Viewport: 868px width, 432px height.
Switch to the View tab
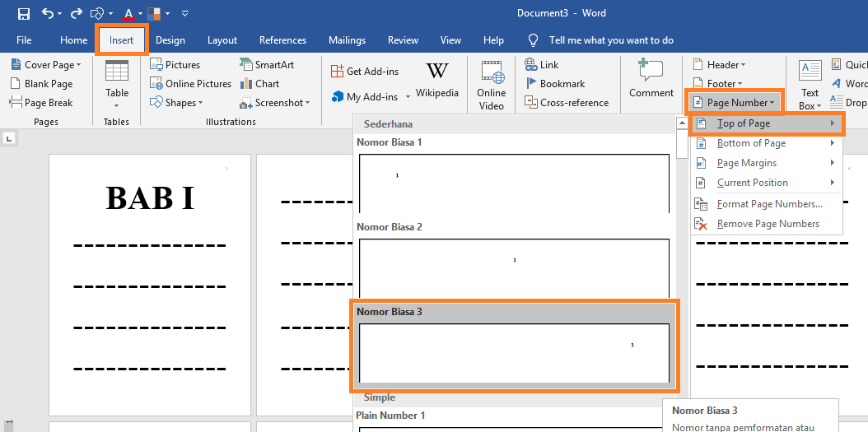tap(450, 40)
